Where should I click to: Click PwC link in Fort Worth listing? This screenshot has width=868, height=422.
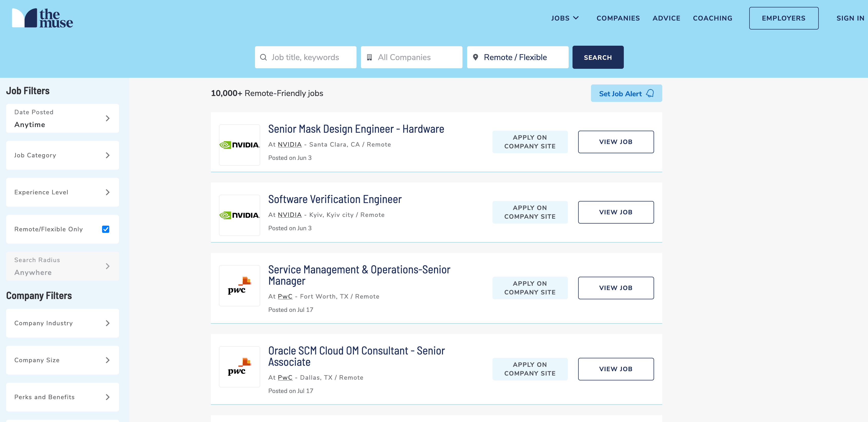coord(285,296)
